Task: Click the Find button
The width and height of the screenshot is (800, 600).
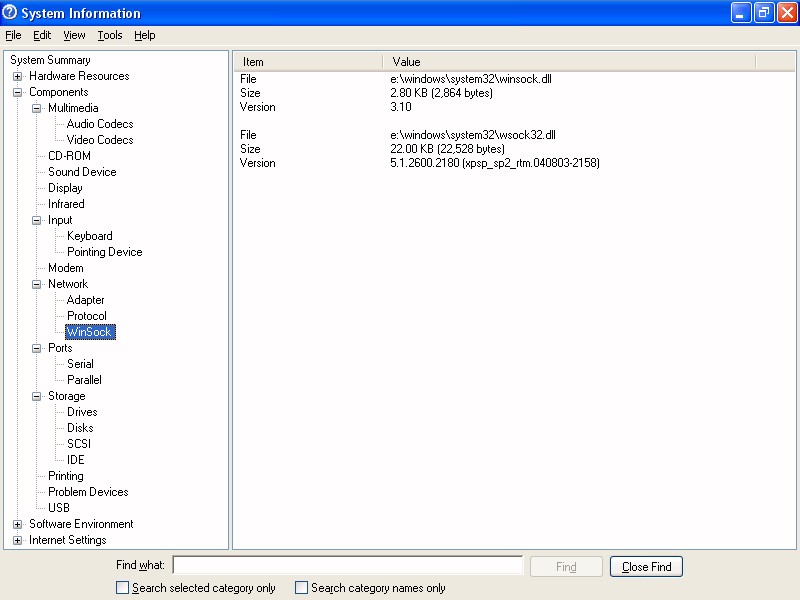Action: click(566, 566)
